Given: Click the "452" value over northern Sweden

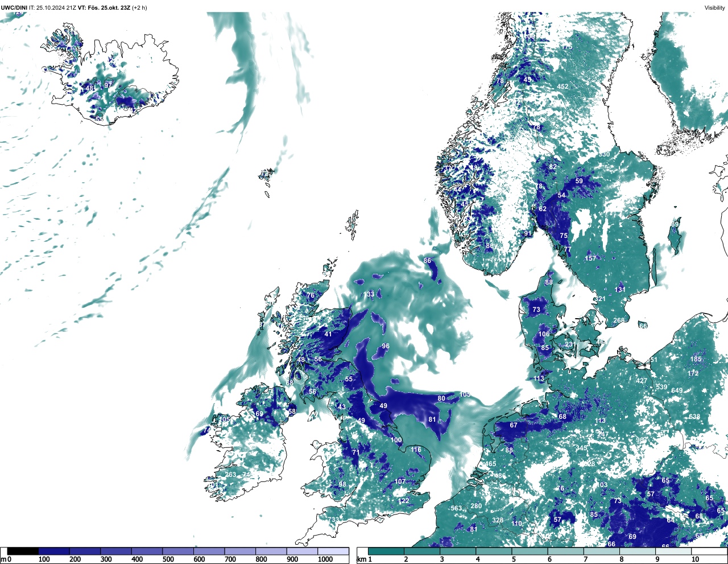Looking at the screenshot, I should pos(562,87).
